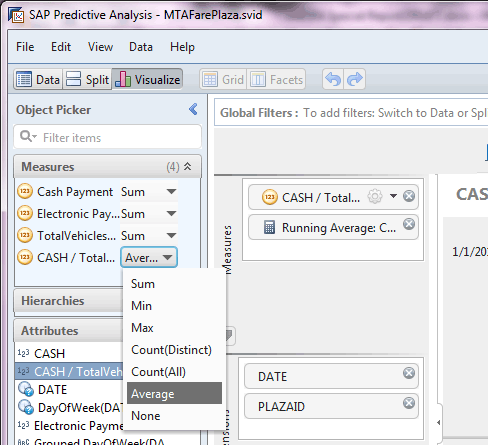Choose Count(Distinct) from aggregation list
This screenshot has width=488, height=445.
pos(174,350)
